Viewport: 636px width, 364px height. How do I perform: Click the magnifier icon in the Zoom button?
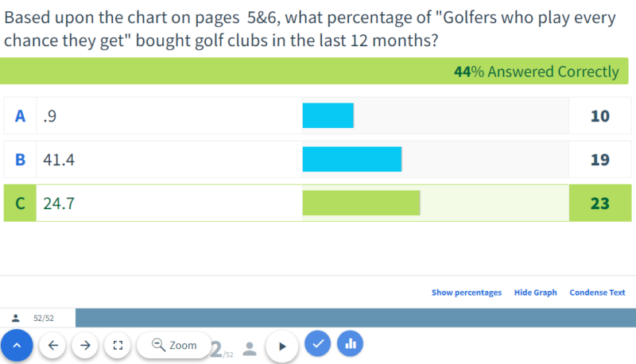pos(158,345)
